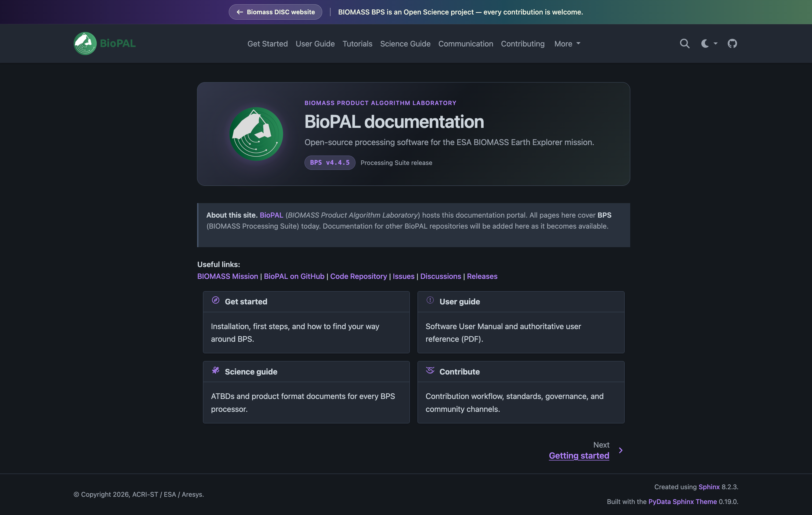Open the search magnifier icon

coord(684,44)
